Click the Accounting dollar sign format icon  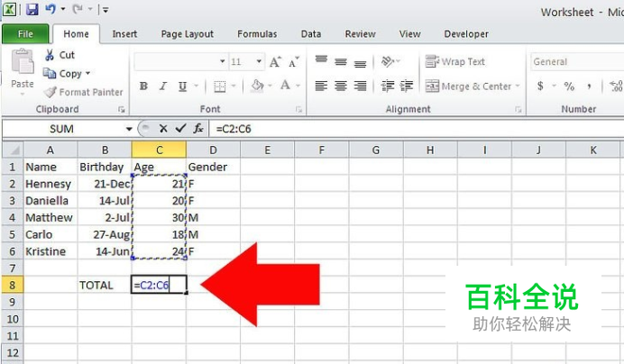[540, 86]
